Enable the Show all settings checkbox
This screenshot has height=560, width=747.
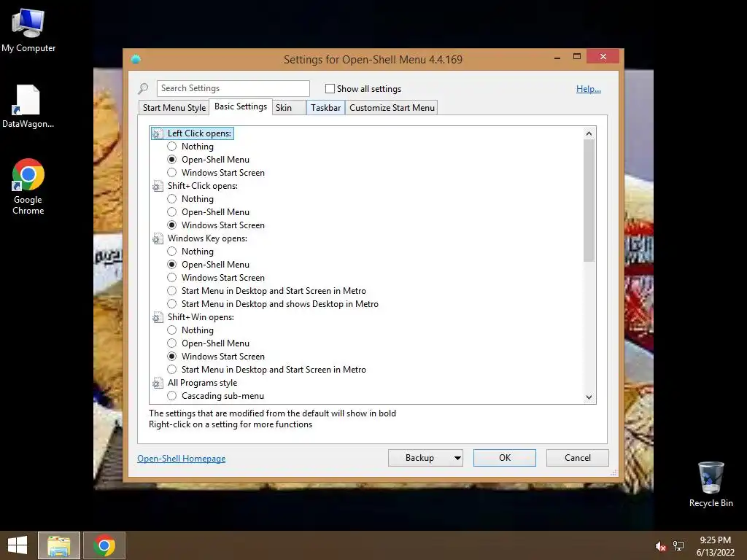coord(330,88)
